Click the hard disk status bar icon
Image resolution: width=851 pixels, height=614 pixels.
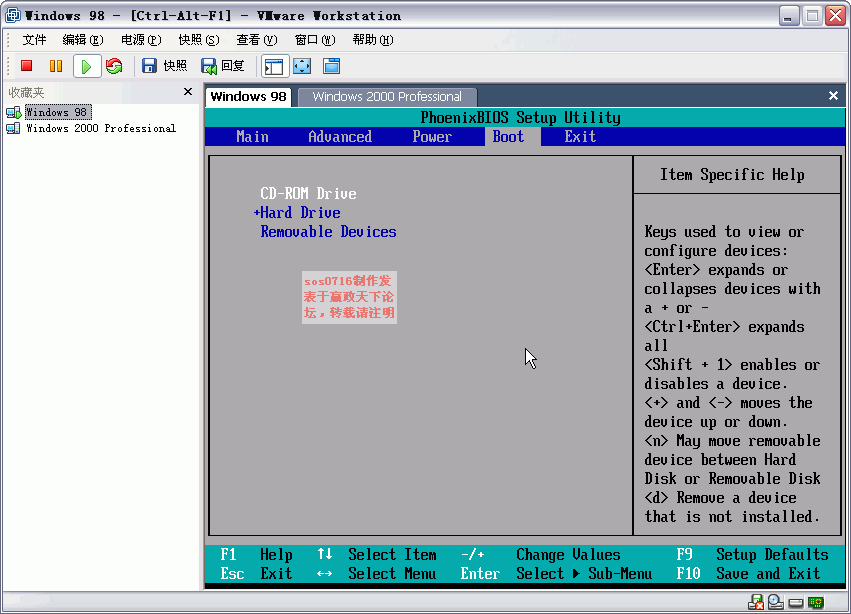click(x=796, y=603)
